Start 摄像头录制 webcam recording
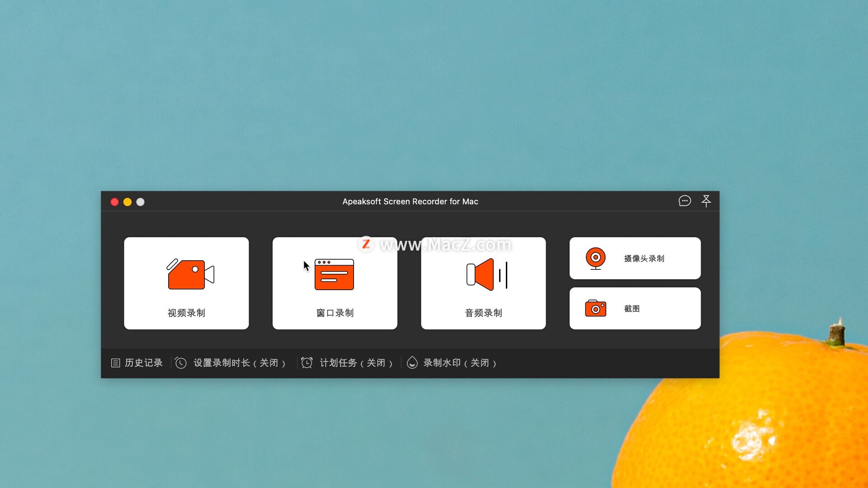Screen dimensions: 868x488 pyautogui.click(x=635, y=258)
